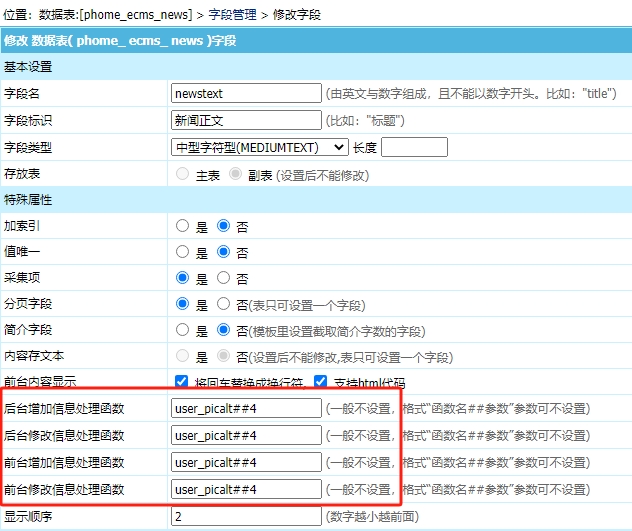The height and width of the screenshot is (531, 632).
Task: Click the 字段标识 input containing 新闻正文
Action: (246, 120)
